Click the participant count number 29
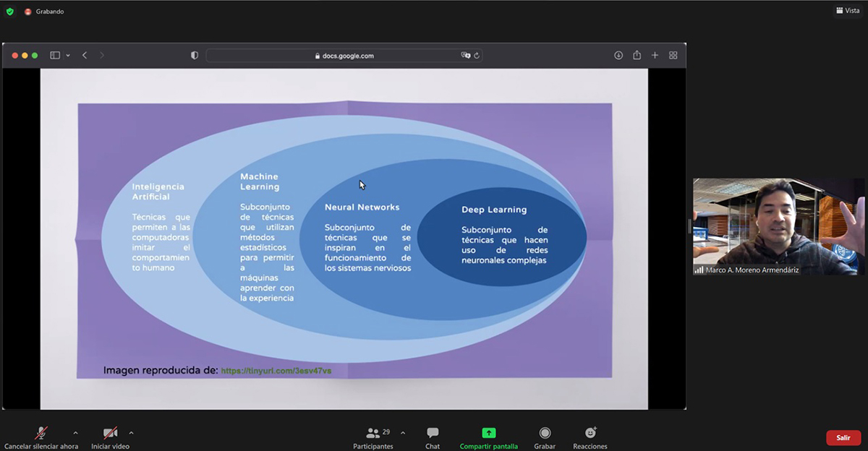868x451 pixels. pos(386,432)
